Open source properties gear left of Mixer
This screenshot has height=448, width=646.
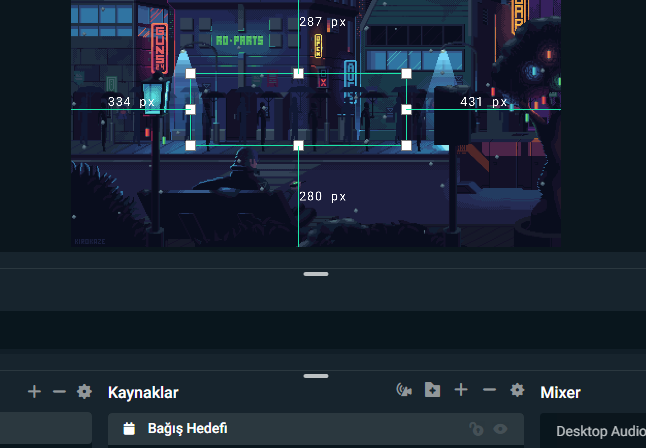517,390
